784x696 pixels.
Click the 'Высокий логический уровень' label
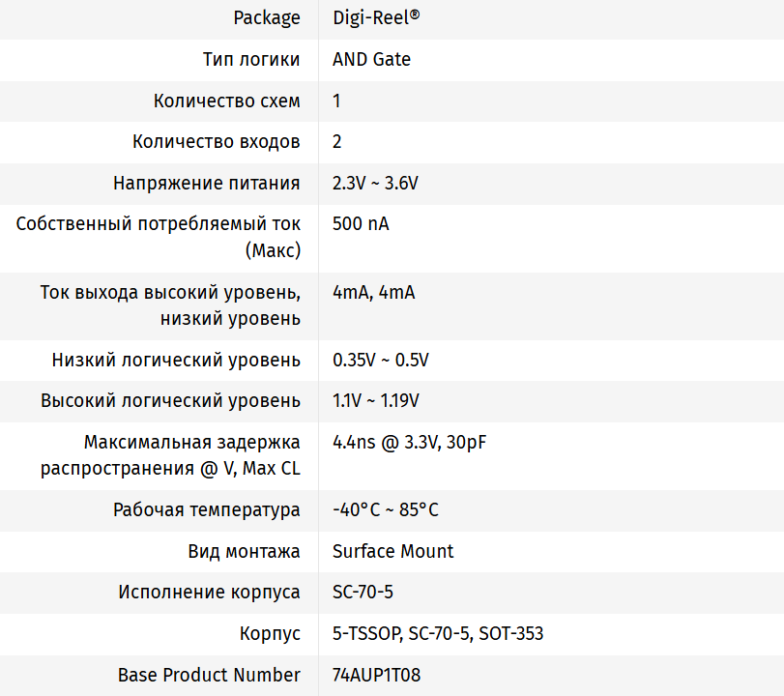pos(170,401)
